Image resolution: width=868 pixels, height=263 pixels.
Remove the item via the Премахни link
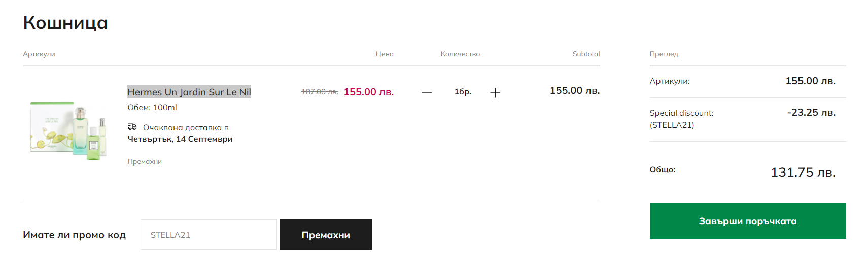[x=145, y=161]
